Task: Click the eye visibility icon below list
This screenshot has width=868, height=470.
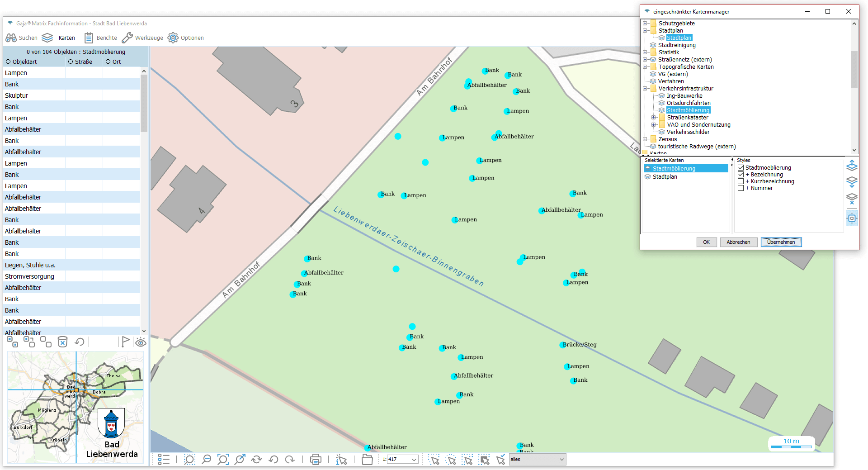Action: pos(141,342)
